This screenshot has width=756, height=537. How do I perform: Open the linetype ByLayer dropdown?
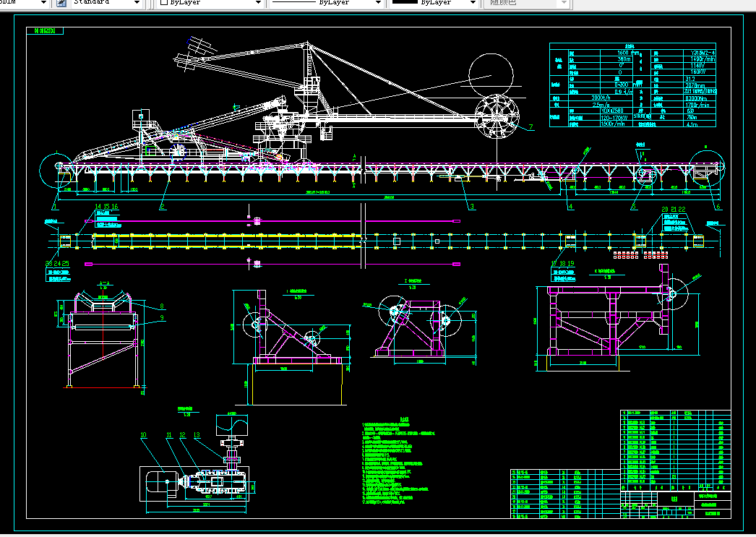[377, 2]
